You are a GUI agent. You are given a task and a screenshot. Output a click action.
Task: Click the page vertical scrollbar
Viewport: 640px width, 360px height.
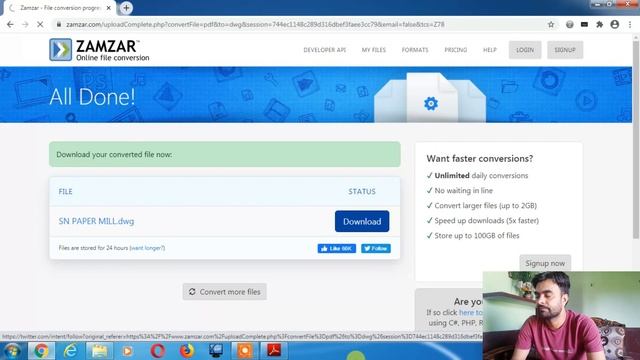point(636,139)
